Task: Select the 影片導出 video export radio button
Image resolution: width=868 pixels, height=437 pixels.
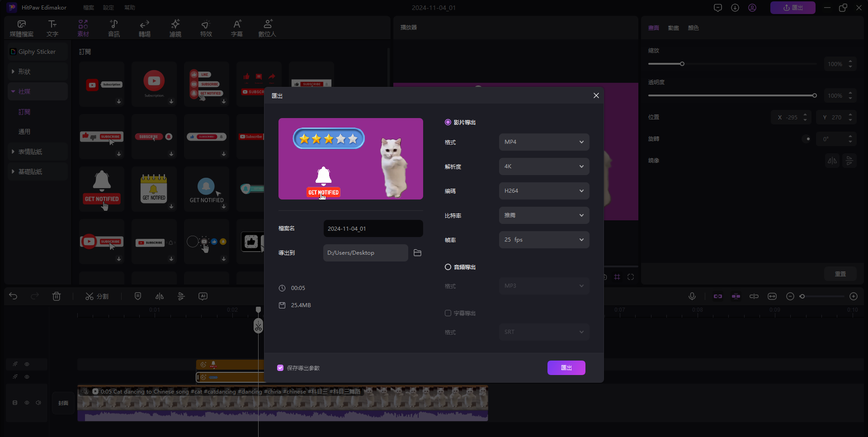Action: pos(448,122)
